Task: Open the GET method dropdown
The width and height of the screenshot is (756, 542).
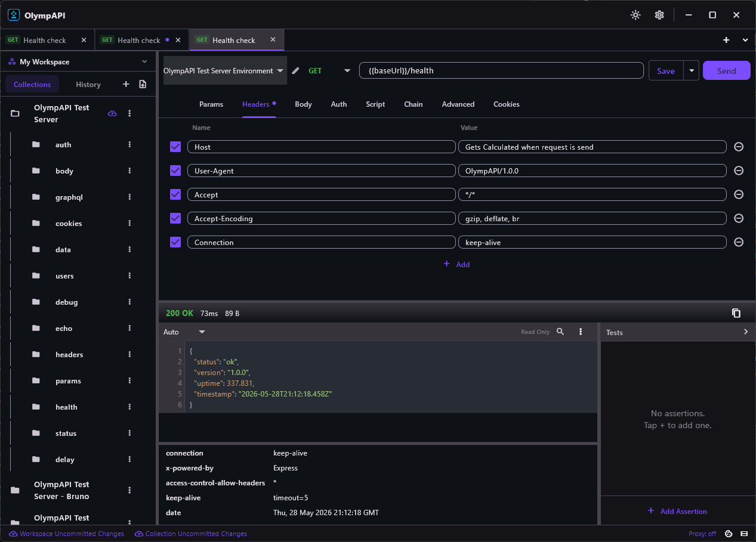Action: click(x=329, y=70)
